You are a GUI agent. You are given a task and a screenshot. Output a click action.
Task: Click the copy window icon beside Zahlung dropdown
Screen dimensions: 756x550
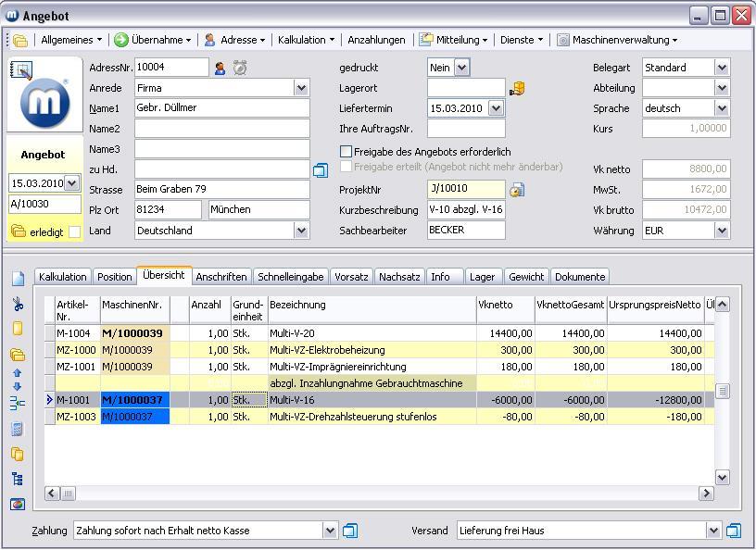[x=350, y=531]
